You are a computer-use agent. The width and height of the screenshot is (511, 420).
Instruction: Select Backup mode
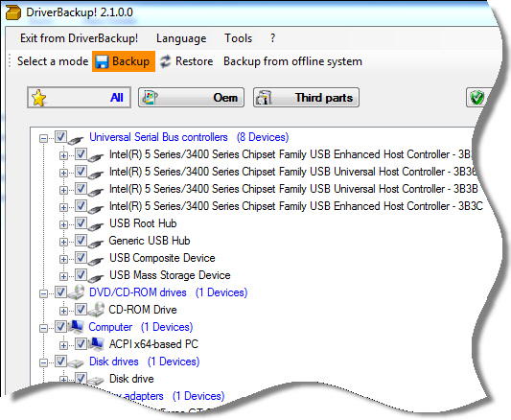pyautogui.click(x=124, y=61)
